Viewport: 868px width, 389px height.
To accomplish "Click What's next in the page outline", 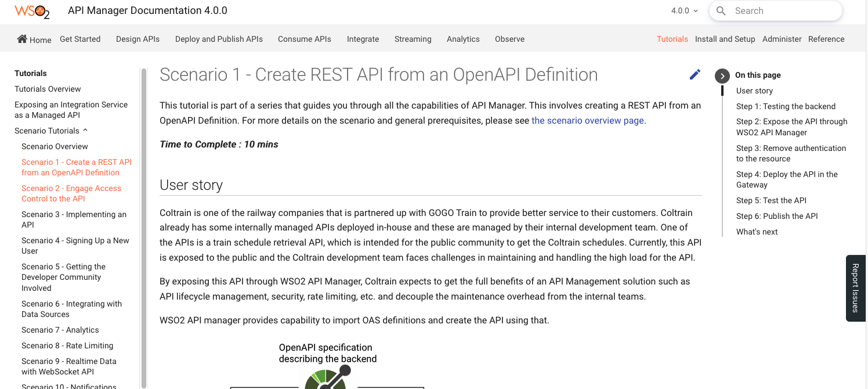I will click(757, 231).
